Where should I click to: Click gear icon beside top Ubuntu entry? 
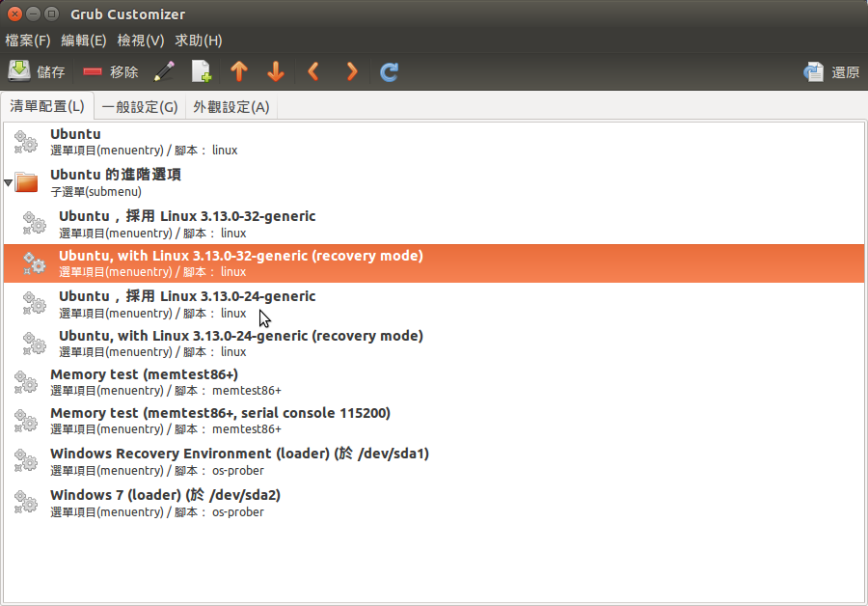[25, 143]
